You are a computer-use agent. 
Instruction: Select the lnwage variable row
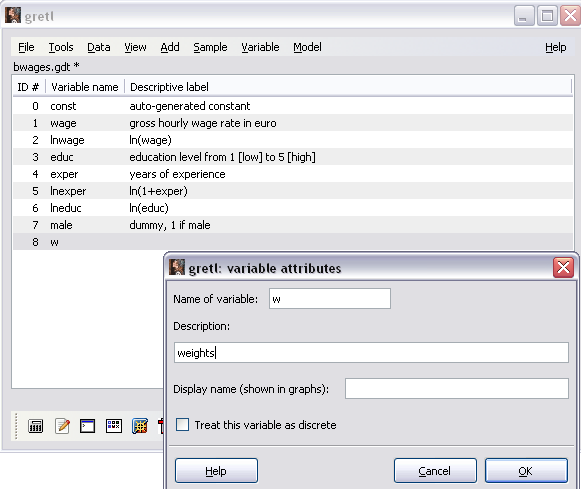point(293,140)
